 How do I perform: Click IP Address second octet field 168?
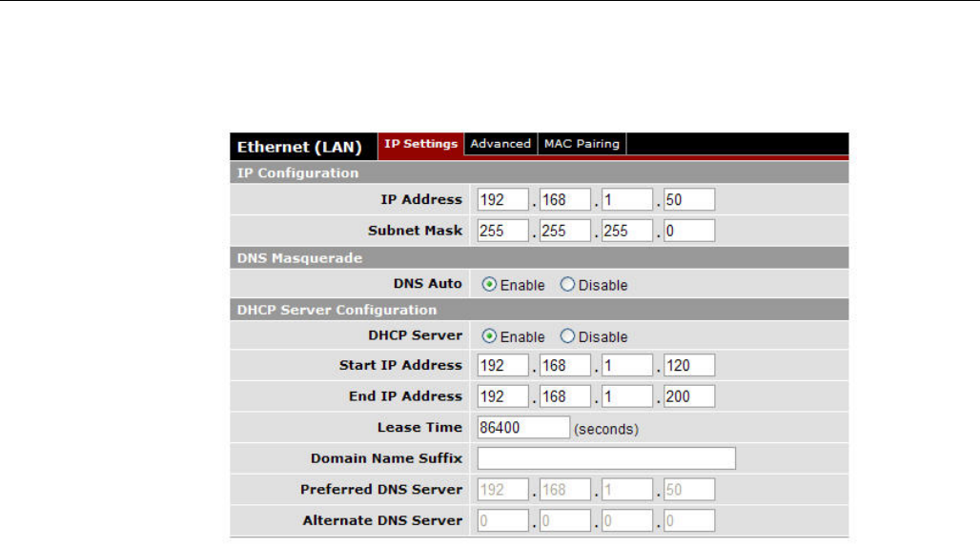coord(565,200)
